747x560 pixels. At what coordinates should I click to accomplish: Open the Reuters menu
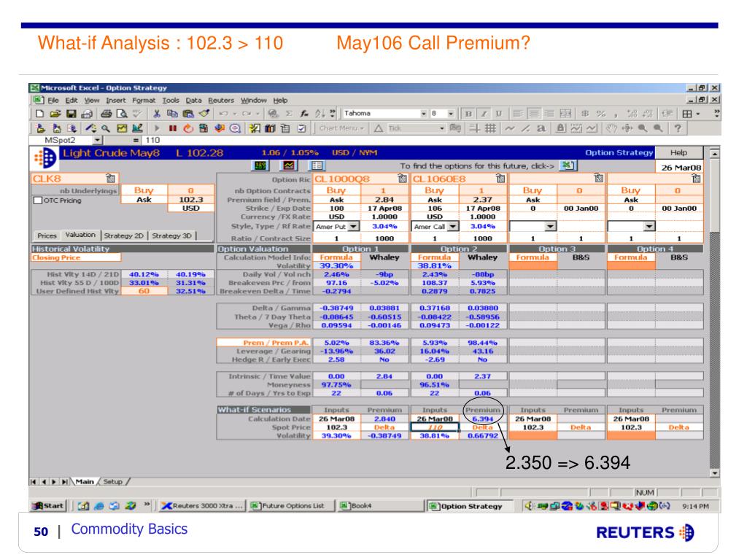221,101
